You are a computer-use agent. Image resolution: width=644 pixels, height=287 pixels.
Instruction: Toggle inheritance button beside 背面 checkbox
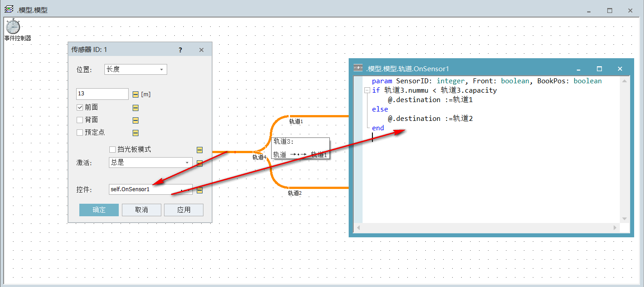click(x=135, y=120)
